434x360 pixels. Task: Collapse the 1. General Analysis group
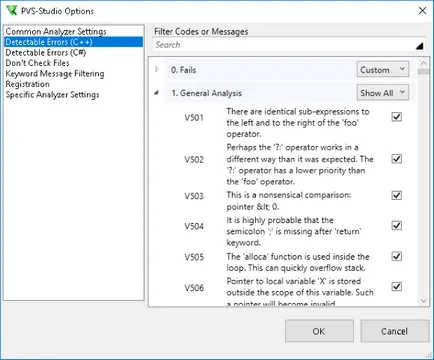click(156, 93)
